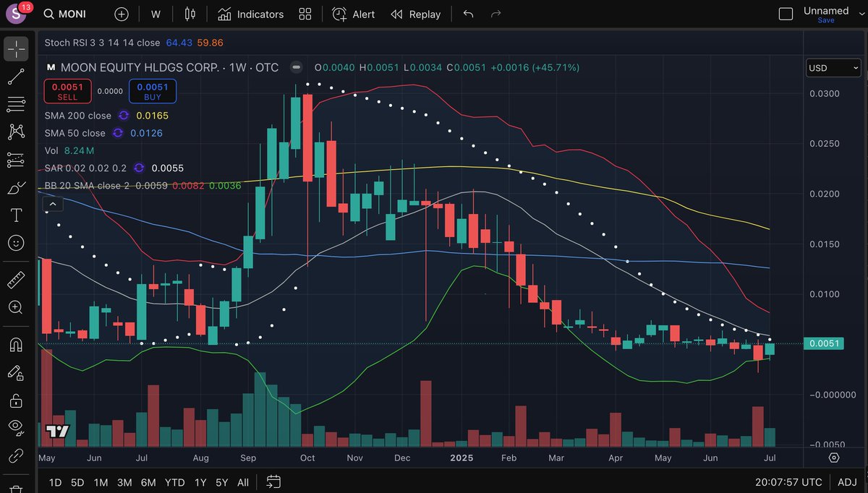
Task: Click the symbol status dash icon
Action: click(296, 67)
